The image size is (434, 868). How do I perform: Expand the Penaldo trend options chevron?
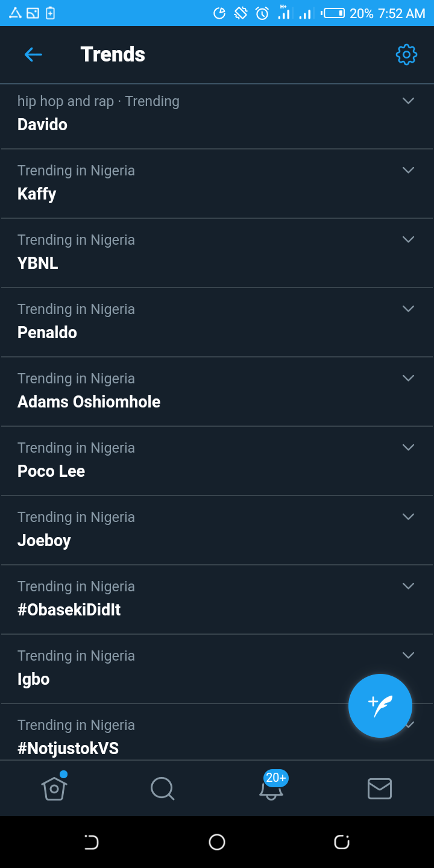point(408,309)
